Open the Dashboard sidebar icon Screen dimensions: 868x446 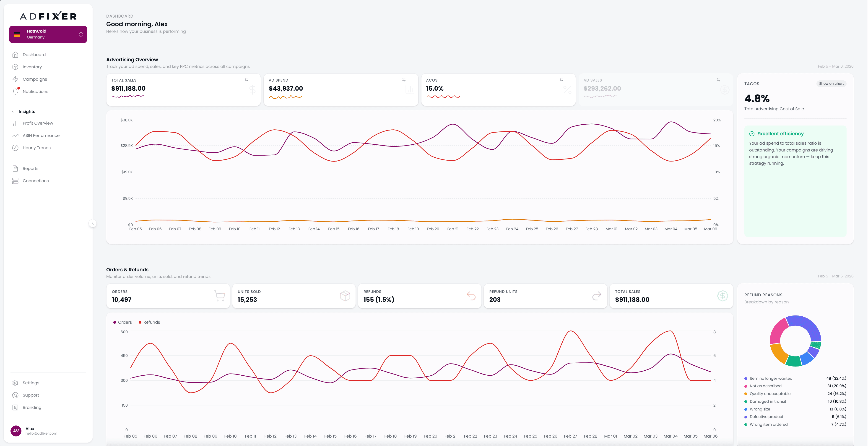[16, 54]
